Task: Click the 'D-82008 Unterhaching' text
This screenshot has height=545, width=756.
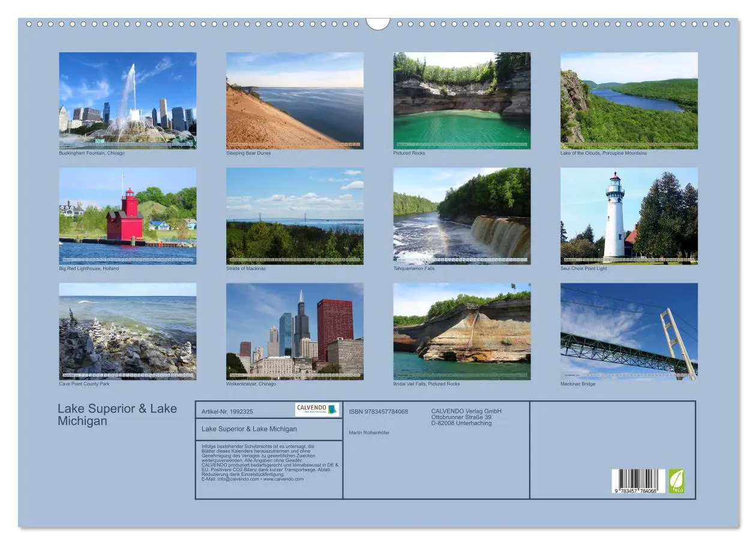Action: click(461, 423)
